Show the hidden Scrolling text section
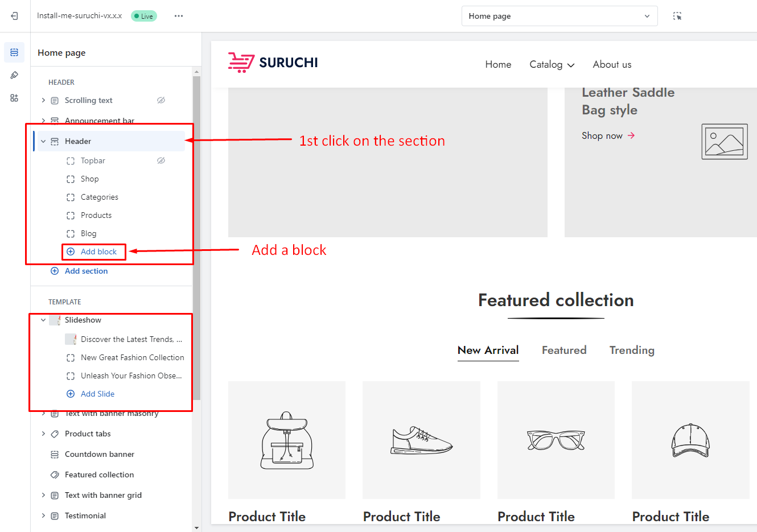 161,100
